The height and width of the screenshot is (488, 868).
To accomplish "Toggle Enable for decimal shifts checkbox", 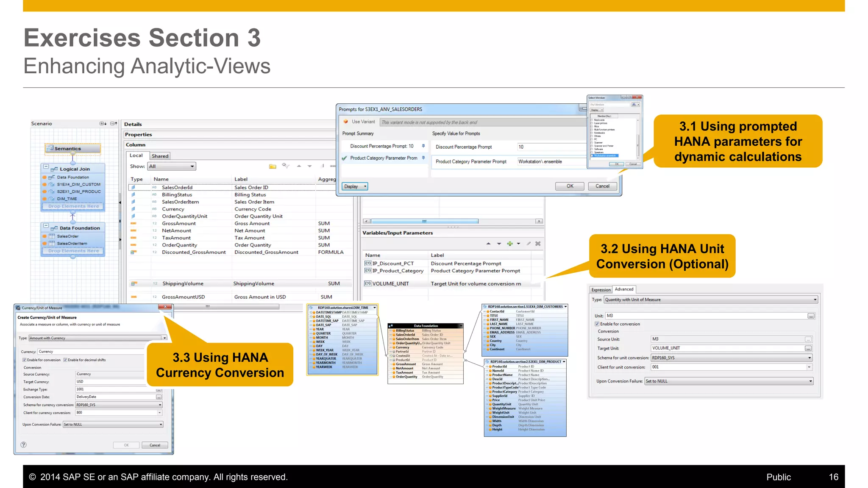I will (65, 360).
